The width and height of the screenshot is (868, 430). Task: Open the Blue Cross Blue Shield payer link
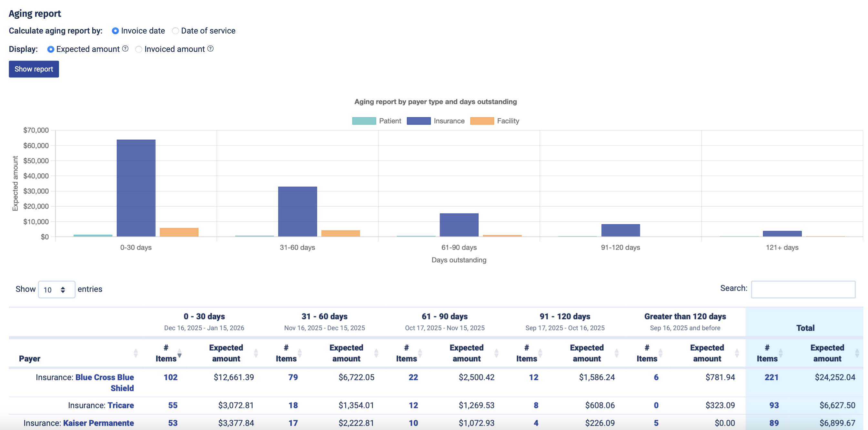[105, 377]
